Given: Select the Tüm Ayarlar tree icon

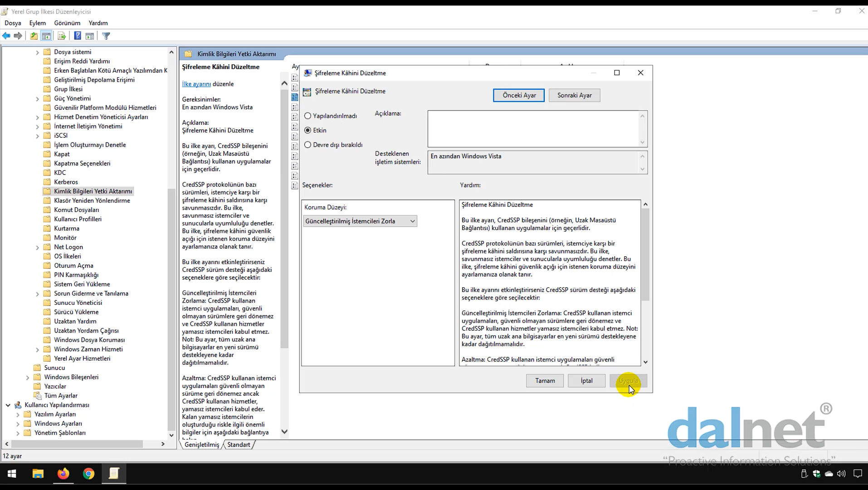Looking at the screenshot, I should click(x=38, y=396).
